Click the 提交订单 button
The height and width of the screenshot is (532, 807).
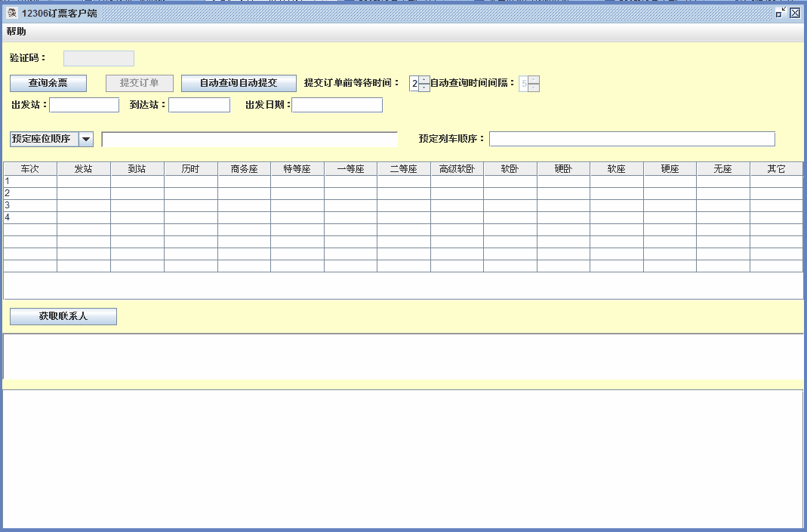140,83
